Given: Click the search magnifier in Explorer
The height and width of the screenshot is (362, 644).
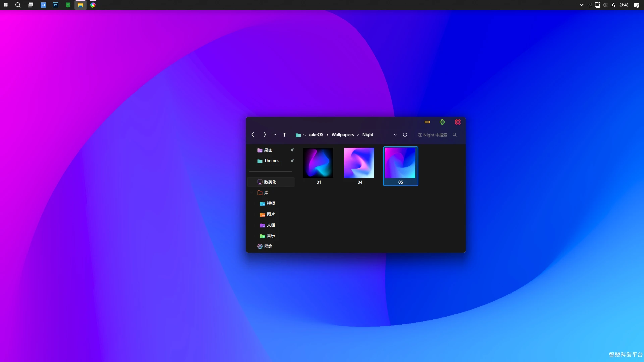Looking at the screenshot, I should coord(455,135).
